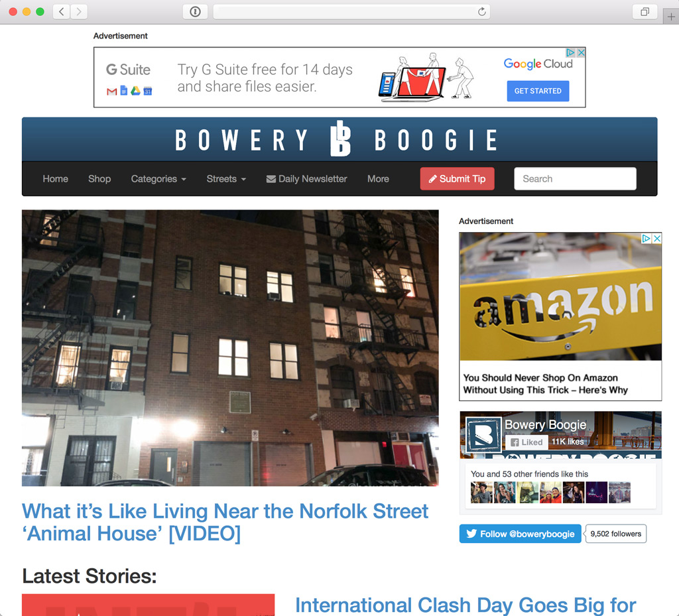Open the 9,502 followers count
This screenshot has height=616, width=679.
616,534
